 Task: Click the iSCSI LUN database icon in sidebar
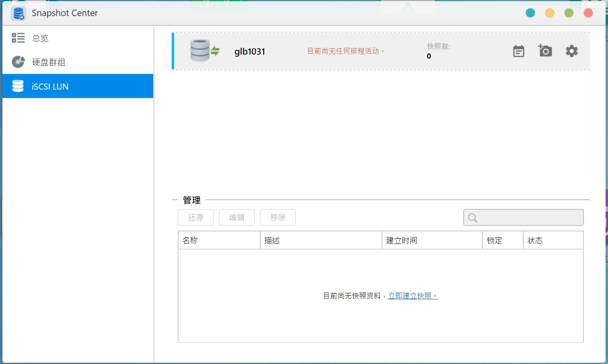(18, 86)
